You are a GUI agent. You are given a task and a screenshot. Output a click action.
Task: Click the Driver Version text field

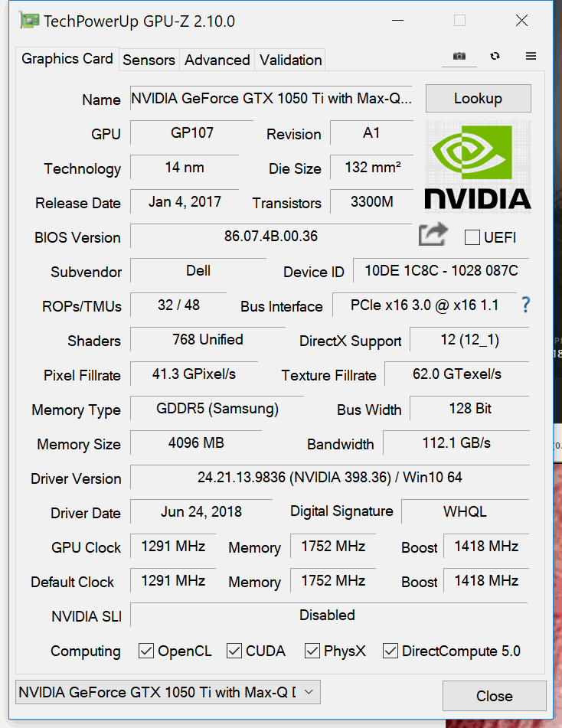click(x=329, y=478)
